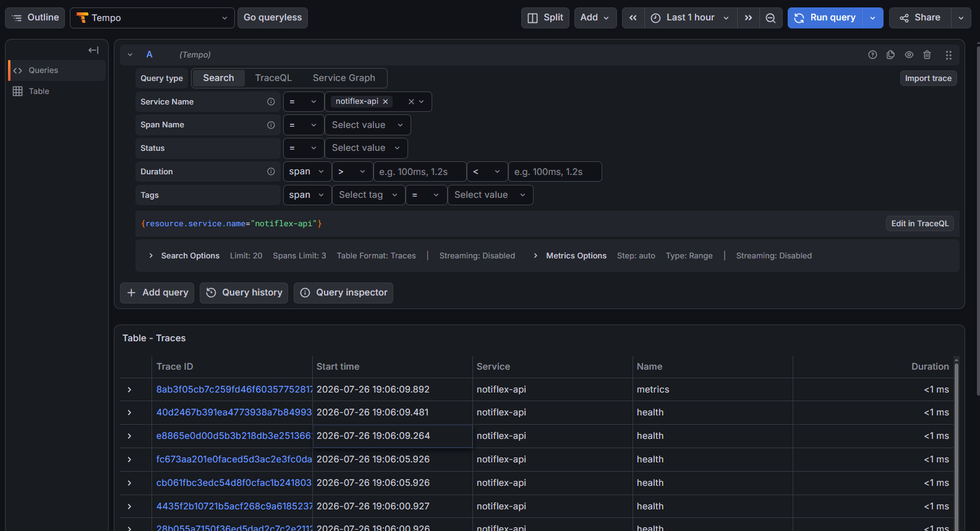Open Query history
Image resolution: width=980 pixels, height=531 pixels.
tap(244, 293)
